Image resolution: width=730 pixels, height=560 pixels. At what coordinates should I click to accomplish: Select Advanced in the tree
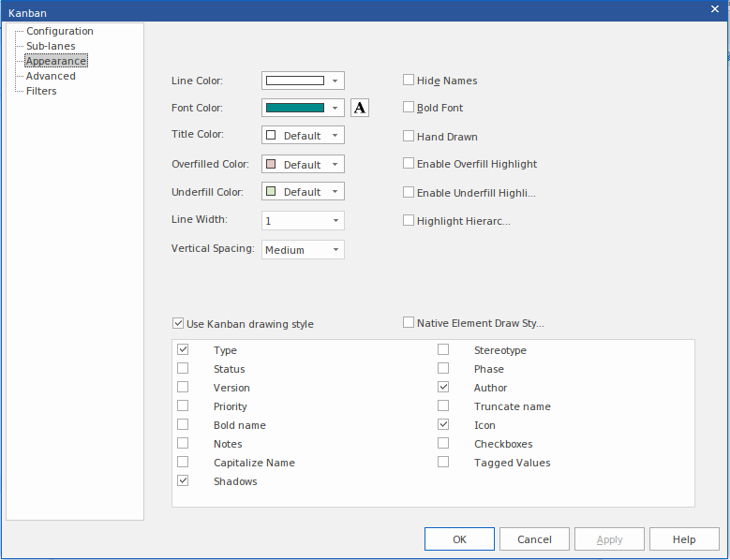[51, 76]
